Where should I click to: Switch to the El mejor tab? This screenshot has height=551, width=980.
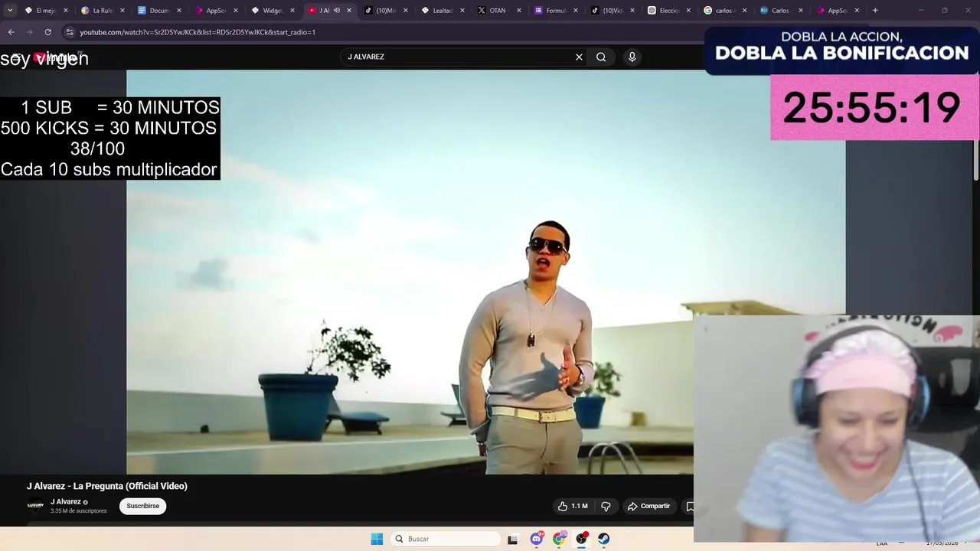pyautogui.click(x=46, y=11)
